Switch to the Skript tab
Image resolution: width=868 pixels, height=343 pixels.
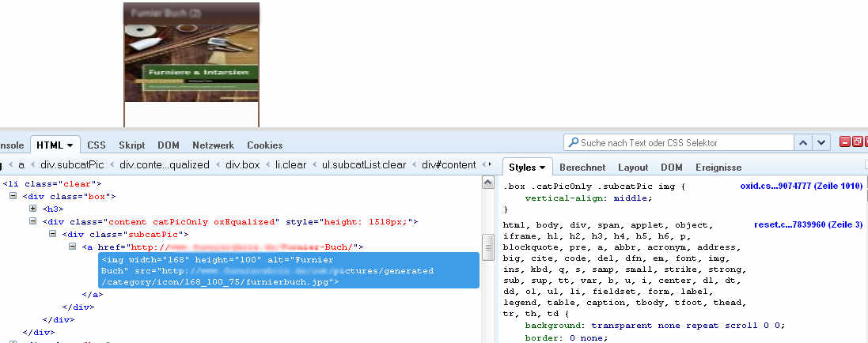click(x=131, y=145)
